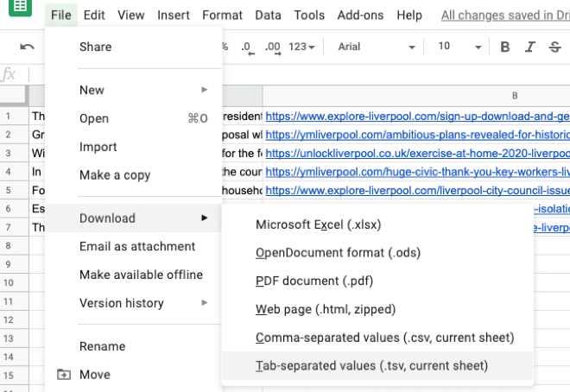Viewport: 570px width, 392px height.
Task: Toggle Bold formatting
Action: [504, 47]
